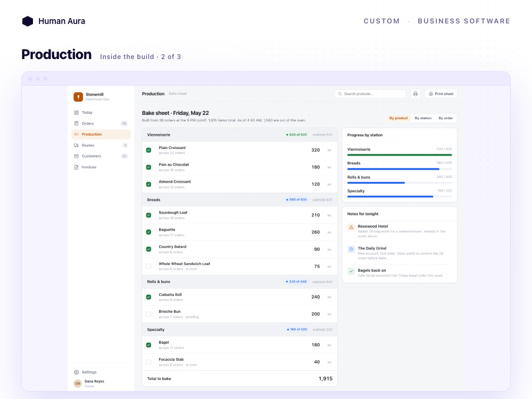Click the Brioche Bun quantity 200
532x399 pixels.
[x=315, y=314]
